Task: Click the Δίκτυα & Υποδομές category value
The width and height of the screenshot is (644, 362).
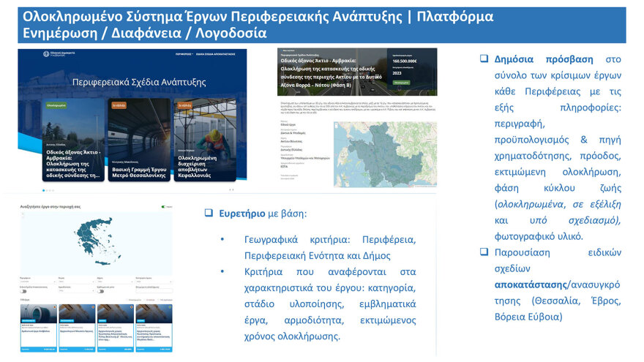Action: point(293,133)
